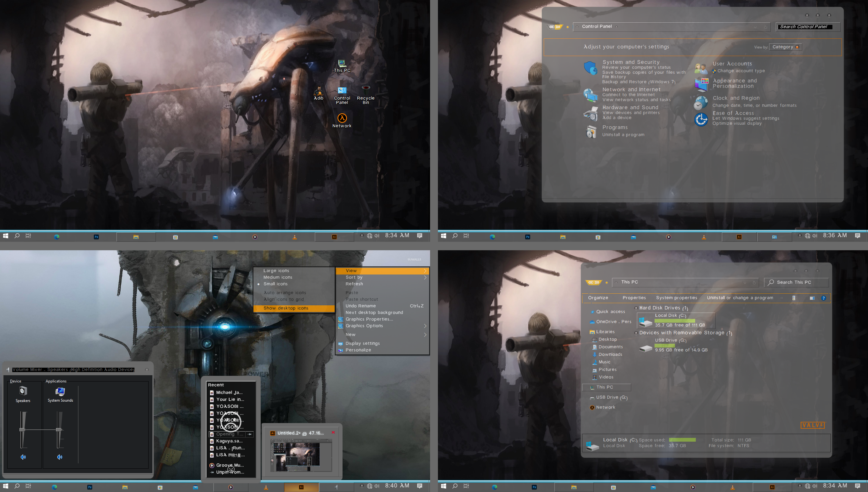Open the Organize menu in This PC
Screen dimensions: 868x492
pyautogui.click(x=598, y=298)
